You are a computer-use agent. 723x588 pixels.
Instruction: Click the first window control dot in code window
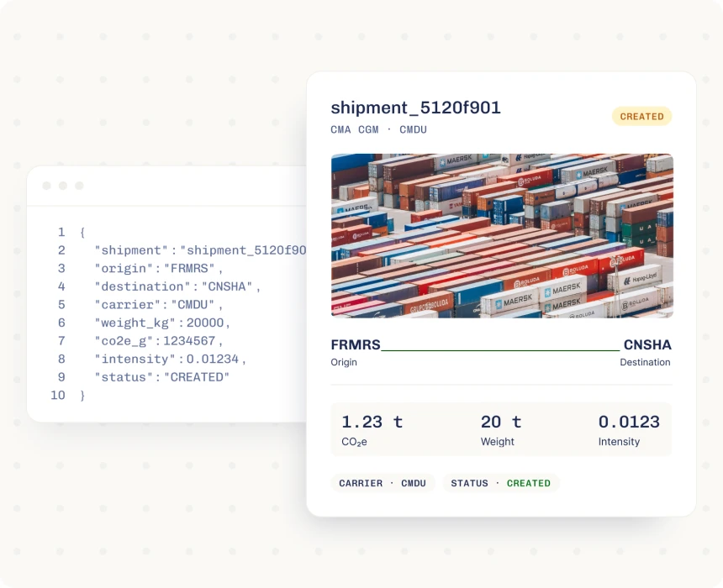tap(46, 186)
